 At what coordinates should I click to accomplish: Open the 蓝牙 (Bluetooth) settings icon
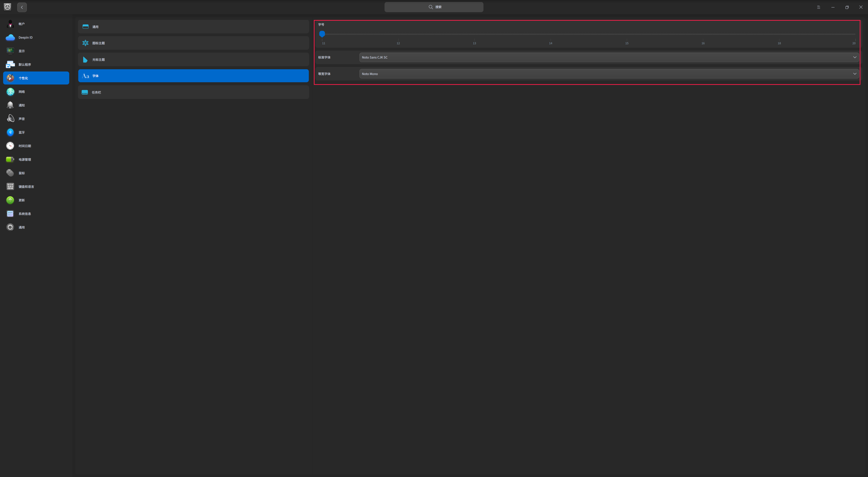(x=10, y=132)
